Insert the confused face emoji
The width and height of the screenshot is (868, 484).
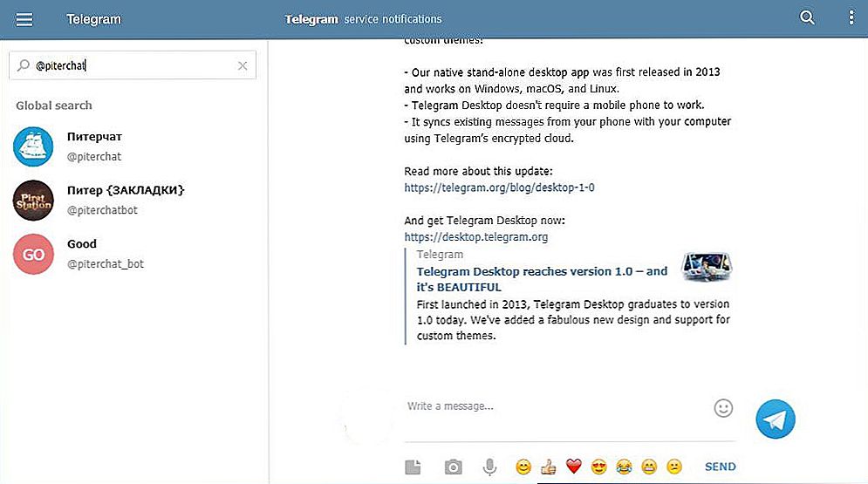[x=673, y=467]
